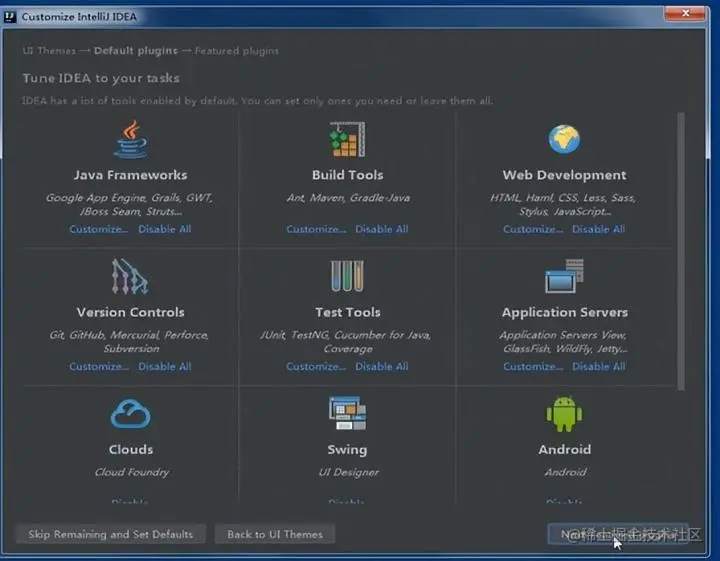Open Customize for Web Development
Viewport: 720px width, 561px height.
(533, 229)
